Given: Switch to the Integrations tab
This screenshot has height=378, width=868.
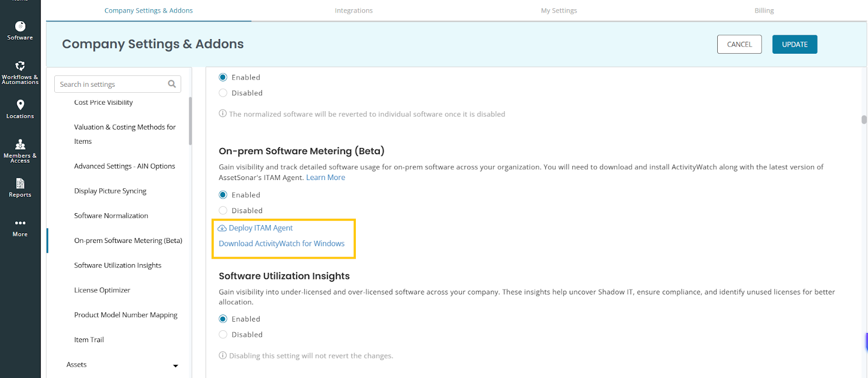Looking at the screenshot, I should [x=354, y=11].
